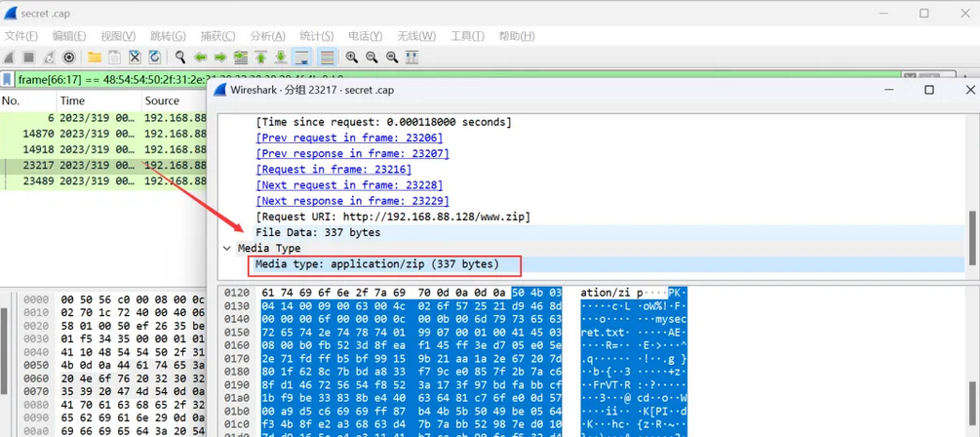This screenshot has width=980, height=437.
Task: Go back with green left arrow
Action: coord(200,58)
